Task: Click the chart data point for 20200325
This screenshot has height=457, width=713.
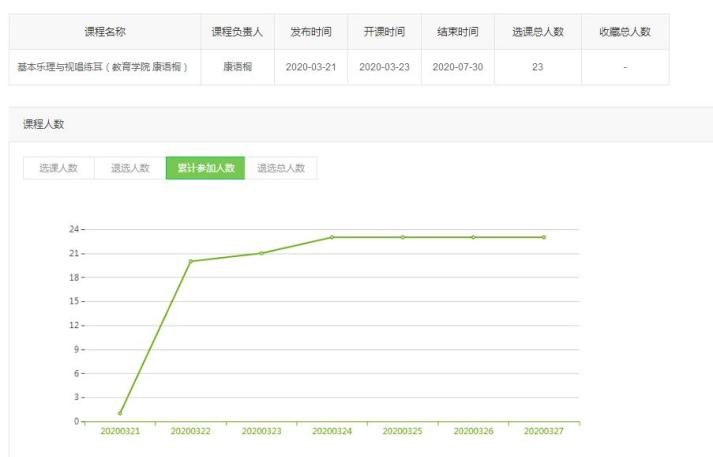Action: 402,237
